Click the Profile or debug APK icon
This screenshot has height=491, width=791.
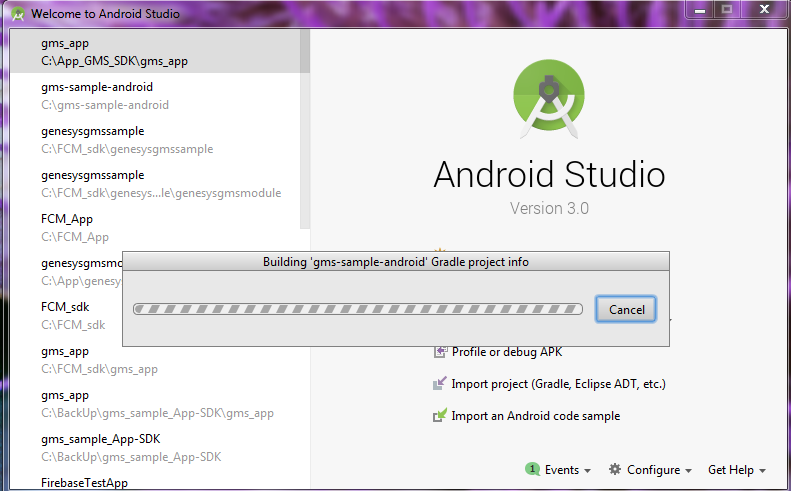coord(439,351)
